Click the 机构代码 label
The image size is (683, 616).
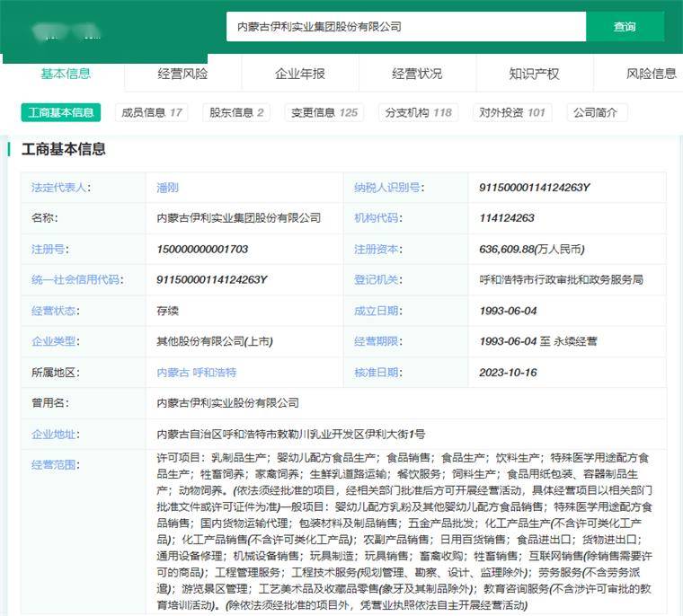point(378,218)
